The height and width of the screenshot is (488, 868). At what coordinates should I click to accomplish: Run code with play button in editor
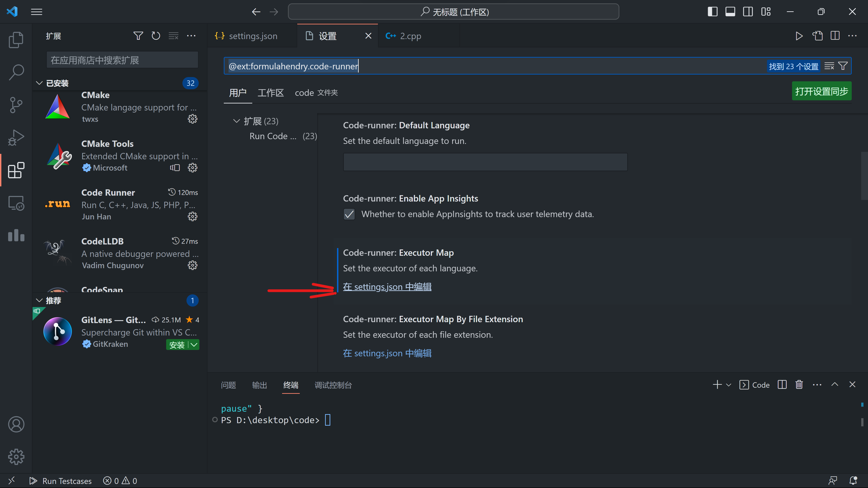(x=799, y=36)
